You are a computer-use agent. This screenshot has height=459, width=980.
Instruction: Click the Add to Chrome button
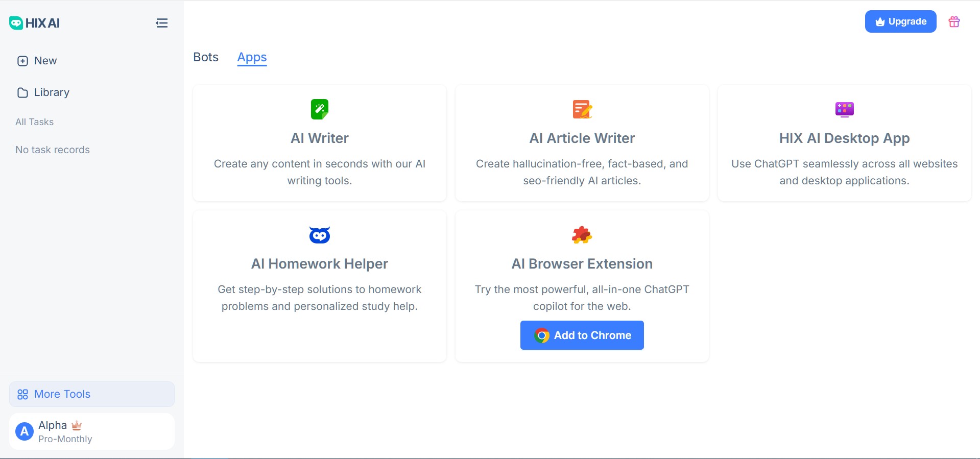[x=582, y=335]
